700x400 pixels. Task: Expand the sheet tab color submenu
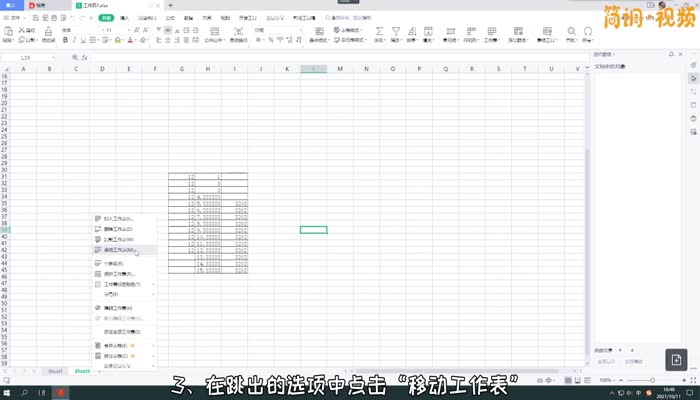tap(154, 284)
